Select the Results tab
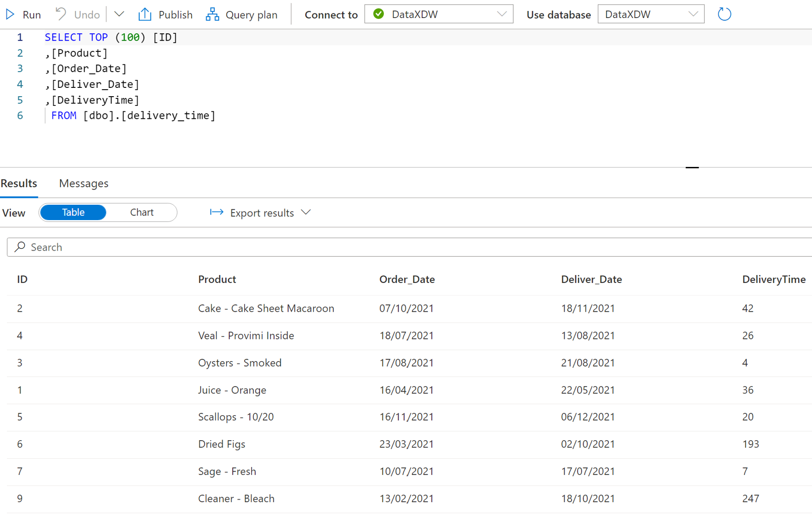Screen dimensions: 812x516 (19, 184)
